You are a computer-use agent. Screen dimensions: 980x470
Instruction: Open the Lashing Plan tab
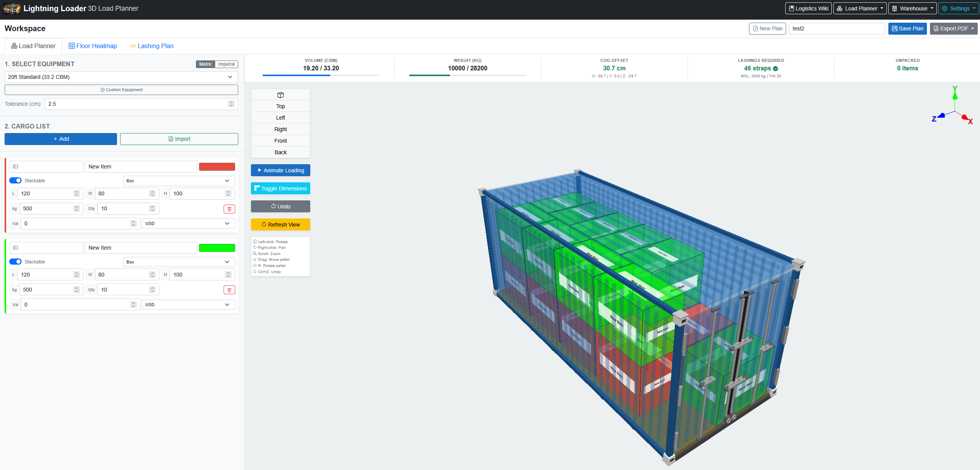pyautogui.click(x=152, y=46)
